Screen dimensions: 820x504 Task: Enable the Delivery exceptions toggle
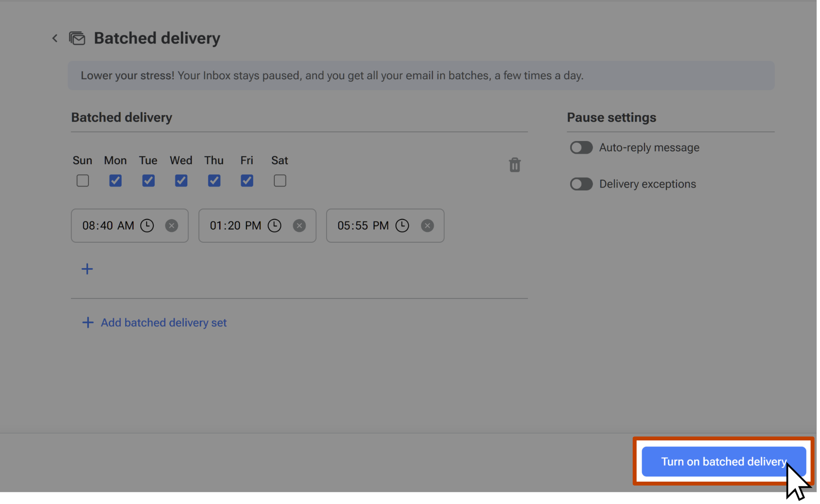pos(581,184)
